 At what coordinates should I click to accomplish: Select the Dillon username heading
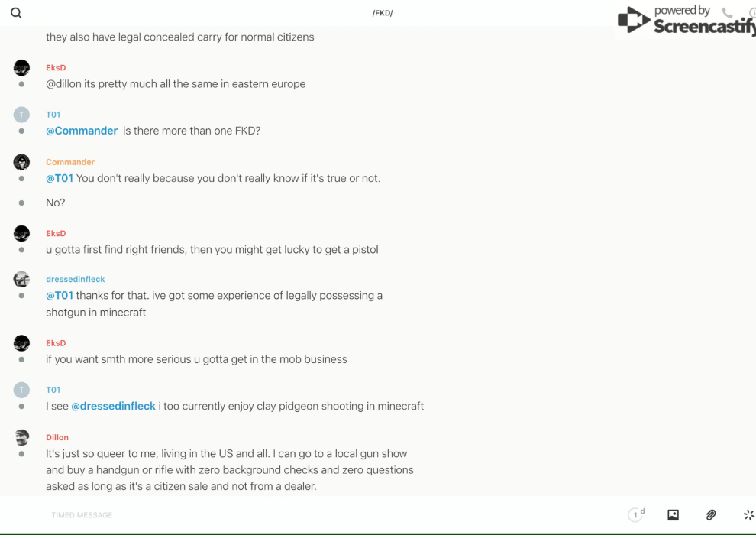coord(57,437)
